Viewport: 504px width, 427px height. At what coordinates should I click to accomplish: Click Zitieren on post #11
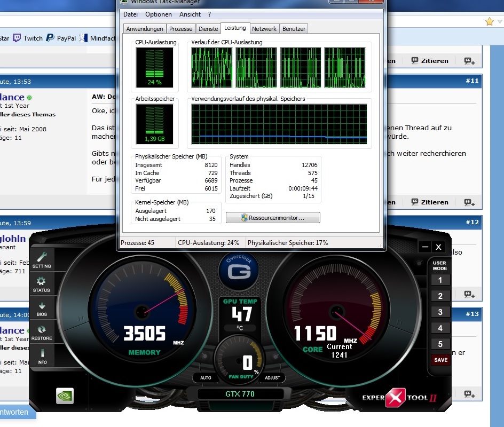coord(430,202)
